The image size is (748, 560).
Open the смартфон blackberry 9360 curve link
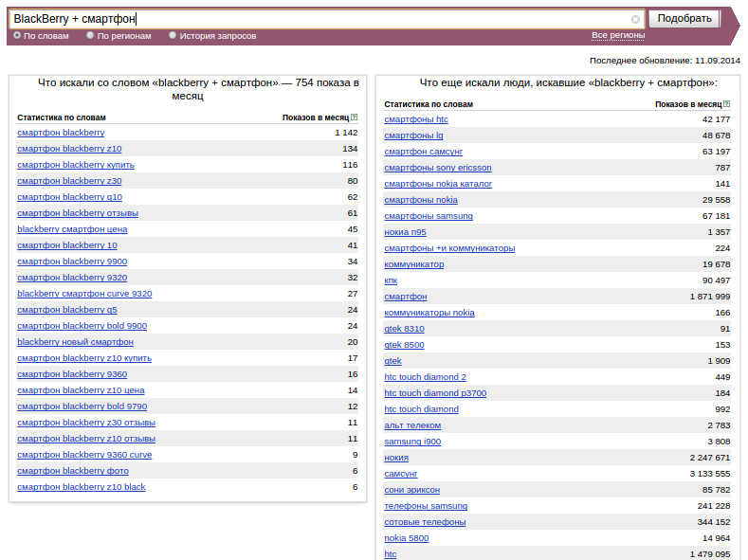[84, 455]
